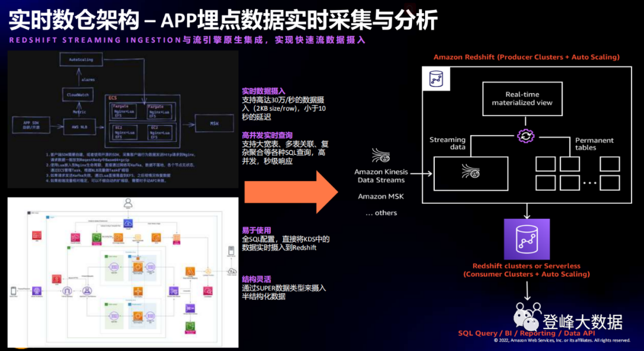This screenshot has height=351, width=644.
Task: Click the 高并发实时查询 heading
Action: coord(267,135)
